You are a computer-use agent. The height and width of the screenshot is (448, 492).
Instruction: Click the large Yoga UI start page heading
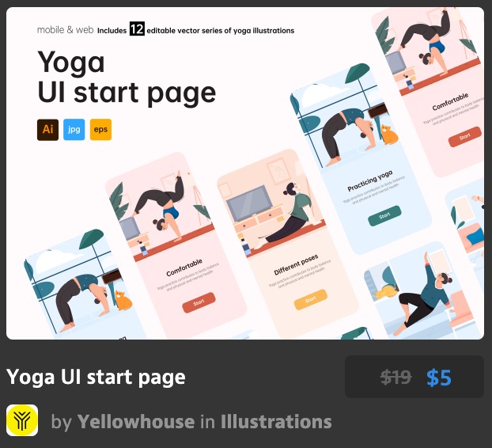coord(127,78)
